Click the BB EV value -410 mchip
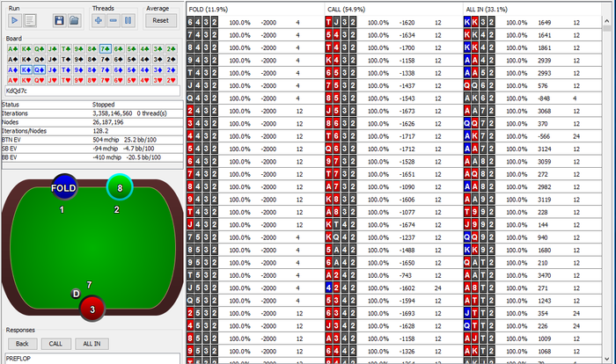616x364 pixels. [106, 157]
